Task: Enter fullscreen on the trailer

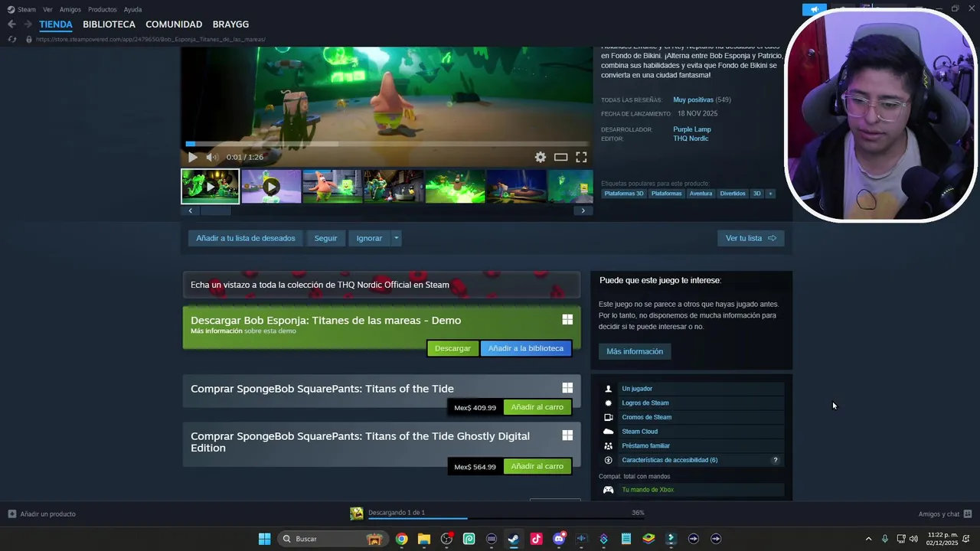Action: [581, 157]
